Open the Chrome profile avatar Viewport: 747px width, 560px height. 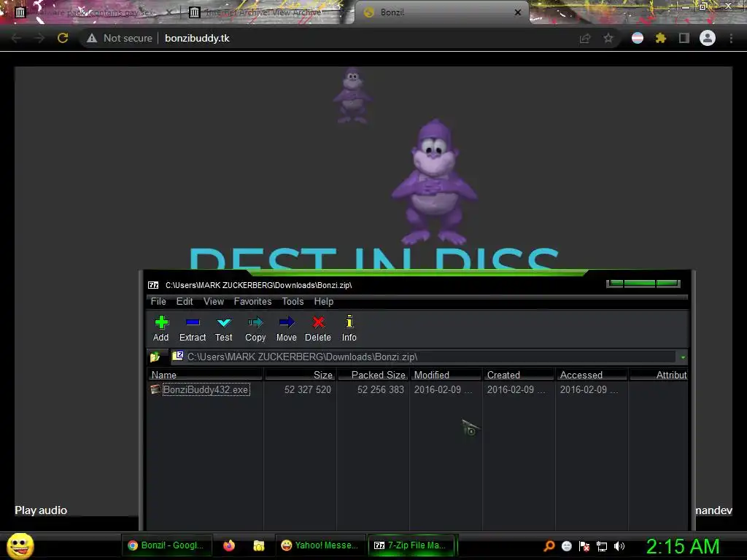[x=708, y=38]
